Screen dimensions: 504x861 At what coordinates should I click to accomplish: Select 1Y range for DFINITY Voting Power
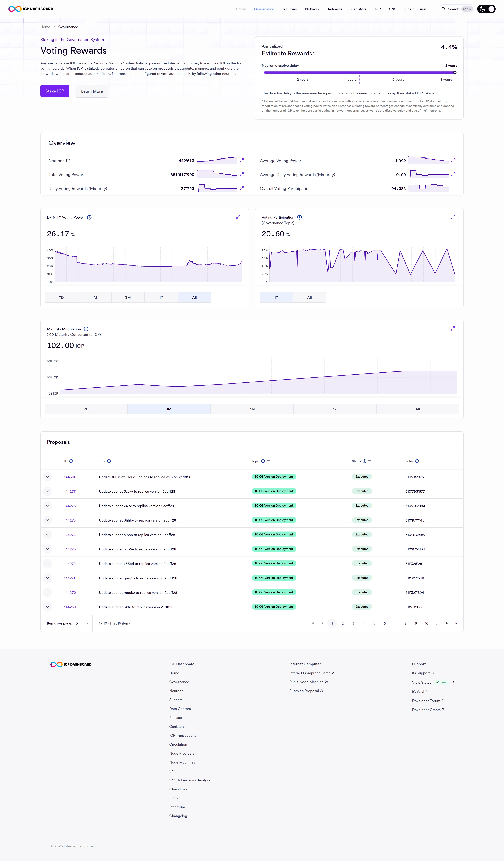(161, 297)
